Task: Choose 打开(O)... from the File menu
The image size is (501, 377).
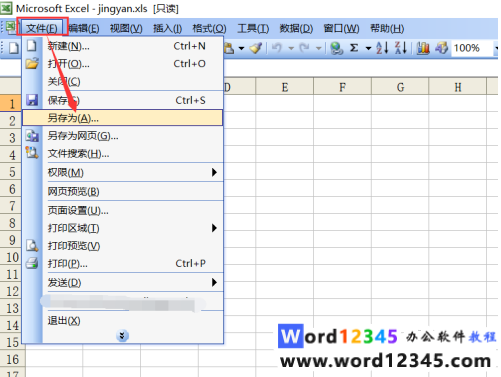Action: [x=123, y=64]
